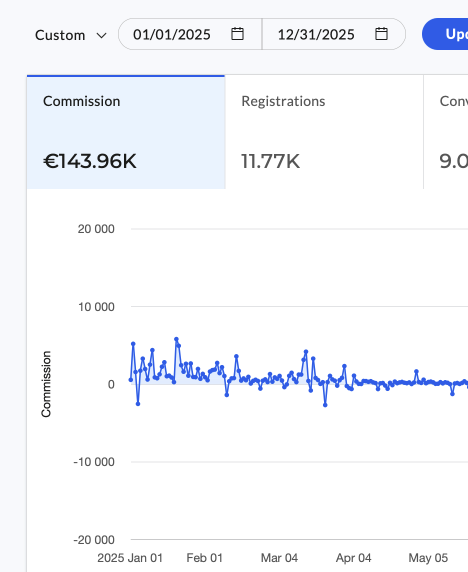The height and width of the screenshot is (572, 468).
Task: Click the Custom dropdown chevron arrow
Action: click(x=101, y=36)
